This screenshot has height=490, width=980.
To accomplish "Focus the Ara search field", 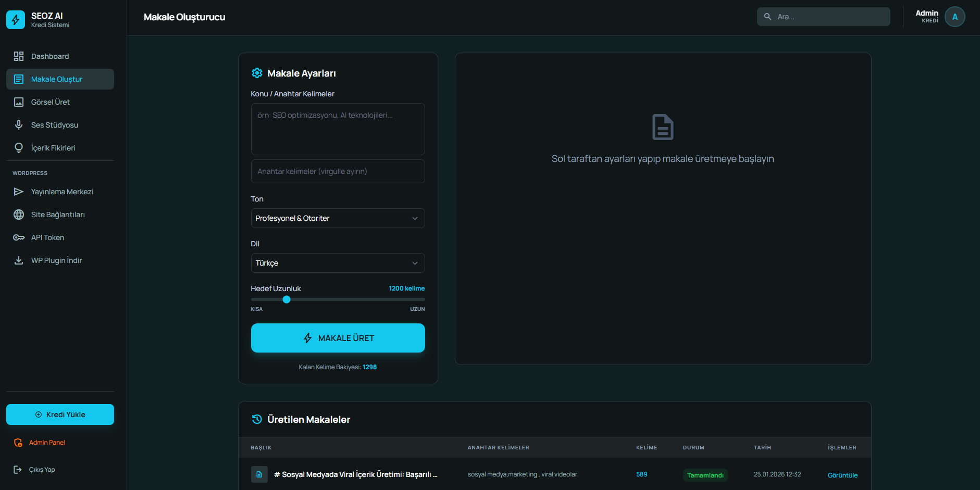I will (823, 17).
